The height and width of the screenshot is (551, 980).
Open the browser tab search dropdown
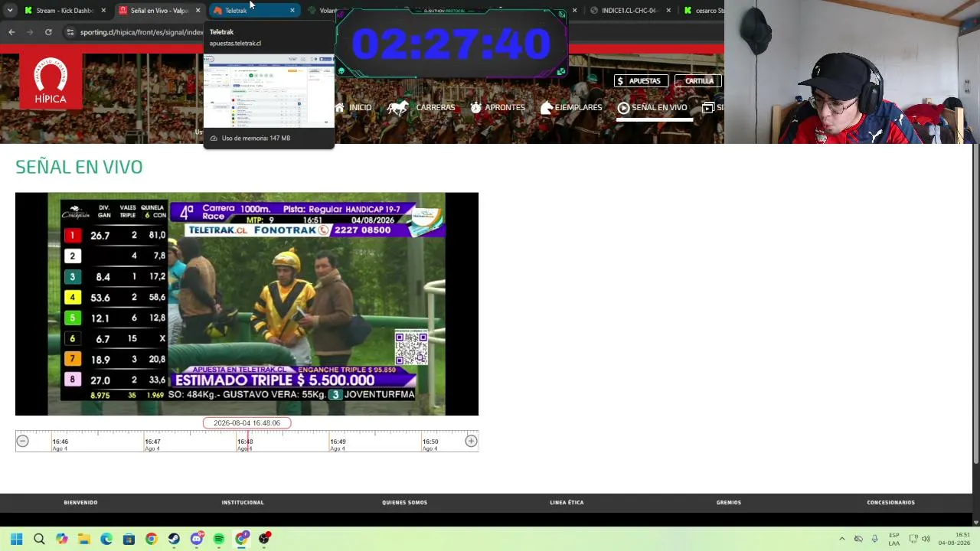[10, 11]
